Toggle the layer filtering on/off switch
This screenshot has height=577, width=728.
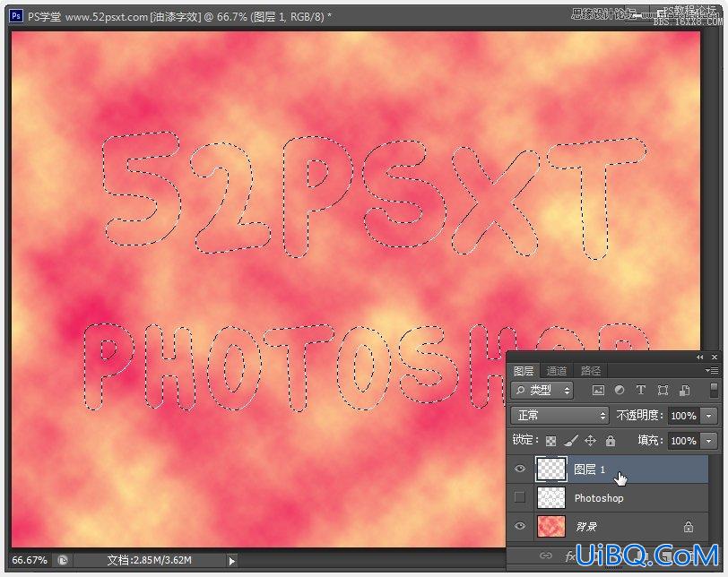pos(714,390)
